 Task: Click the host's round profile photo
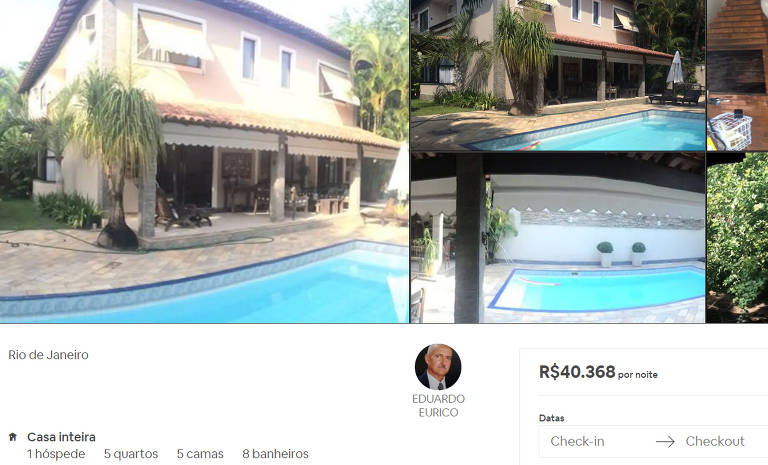(438, 367)
